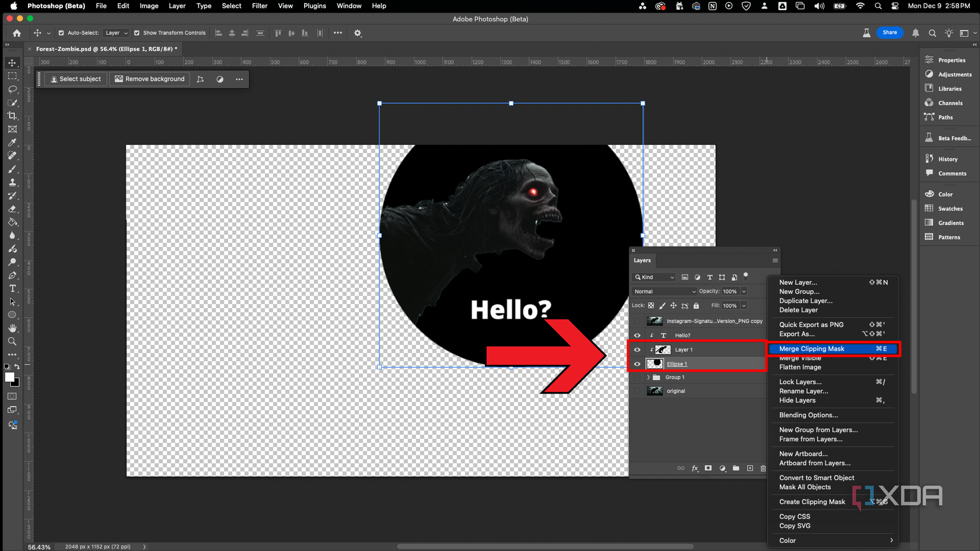This screenshot has width=980, height=551.
Task: Hide the Hello? text layer
Action: click(637, 335)
